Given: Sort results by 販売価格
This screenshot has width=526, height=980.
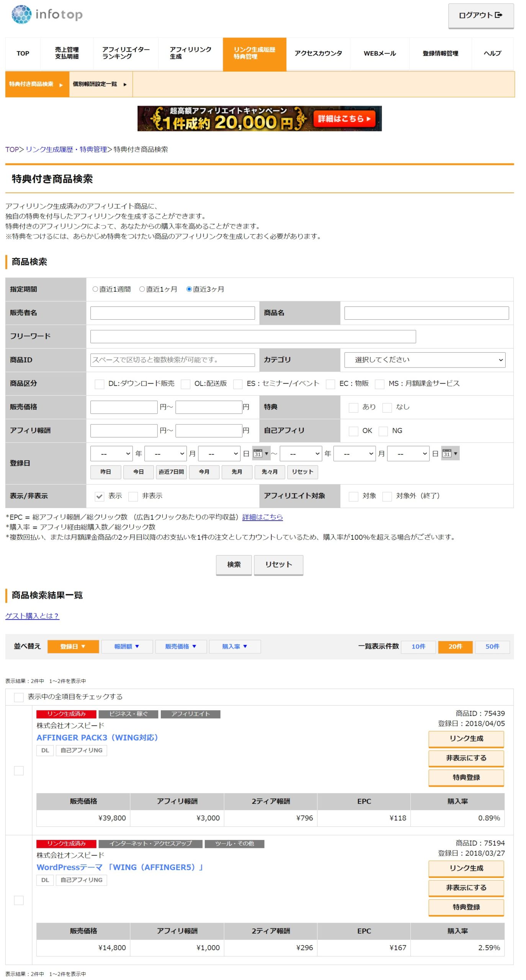Looking at the screenshot, I should click(181, 647).
